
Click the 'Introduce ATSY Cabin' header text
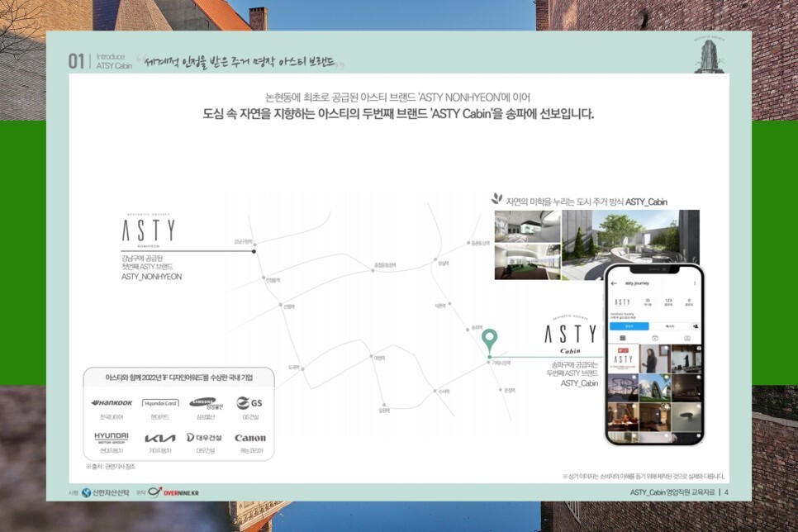pos(114,61)
